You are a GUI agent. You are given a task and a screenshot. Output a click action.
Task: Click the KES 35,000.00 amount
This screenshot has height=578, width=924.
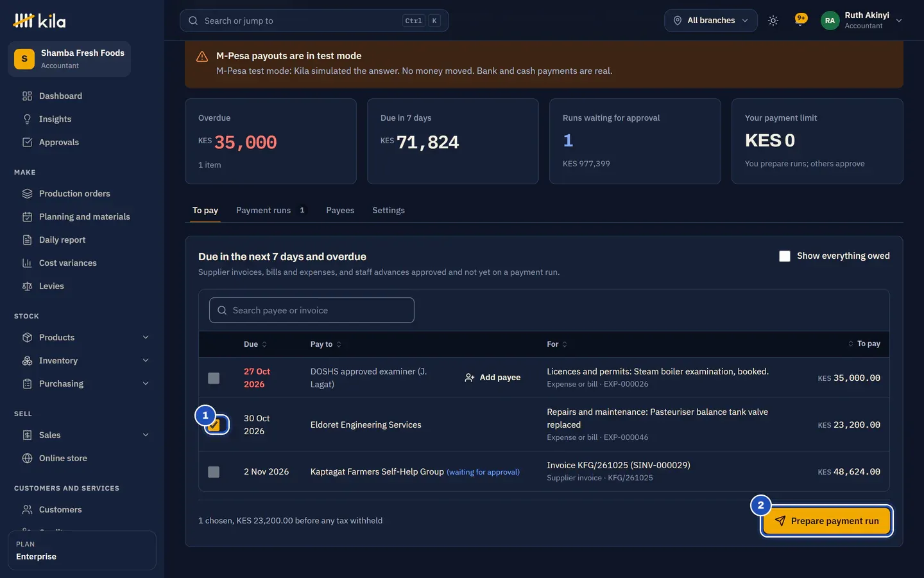pyautogui.click(x=849, y=378)
